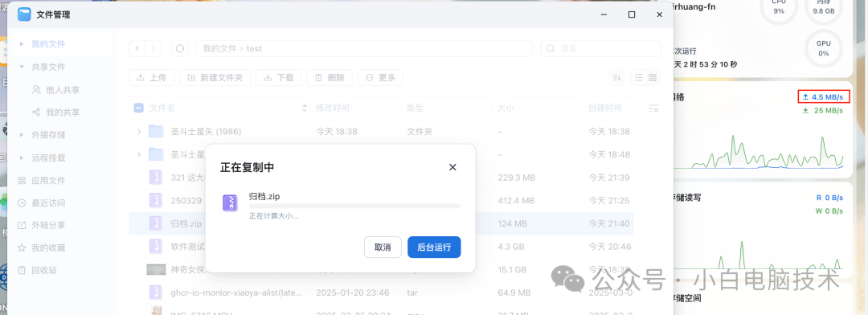Expand 远程挂载 in sidebar
The height and width of the screenshot is (315, 868).
22,157
